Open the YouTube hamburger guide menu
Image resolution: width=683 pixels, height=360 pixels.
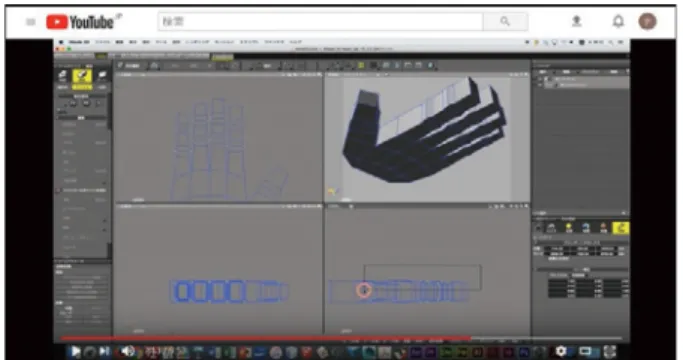[30, 21]
